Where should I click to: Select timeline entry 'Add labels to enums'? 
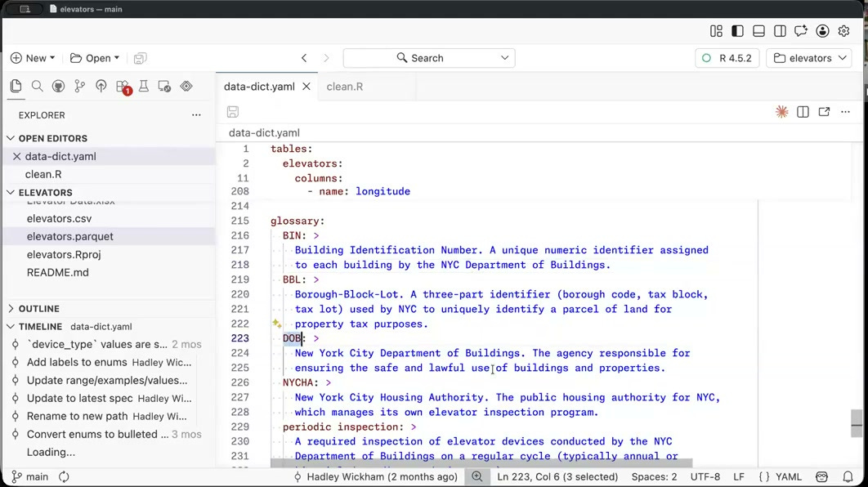110,363
